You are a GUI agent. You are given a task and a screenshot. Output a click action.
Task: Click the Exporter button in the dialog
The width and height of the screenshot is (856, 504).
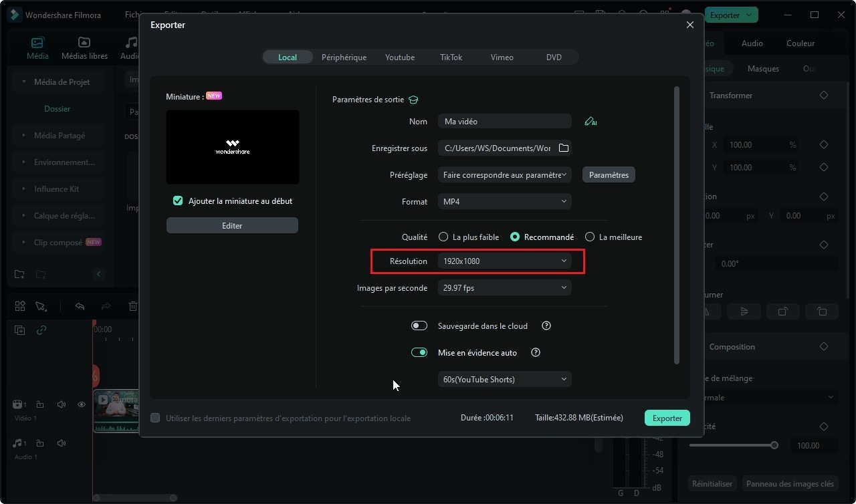pos(667,418)
